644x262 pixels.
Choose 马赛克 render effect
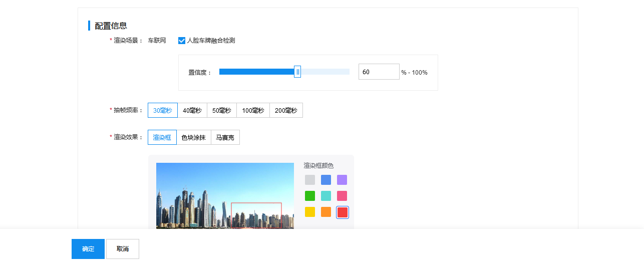[225, 137]
